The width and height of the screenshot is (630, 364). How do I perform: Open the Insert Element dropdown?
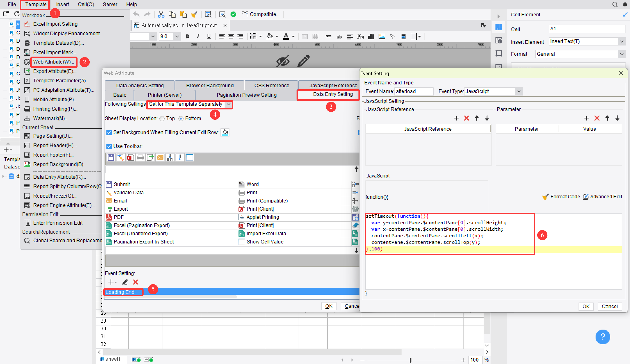tap(622, 41)
